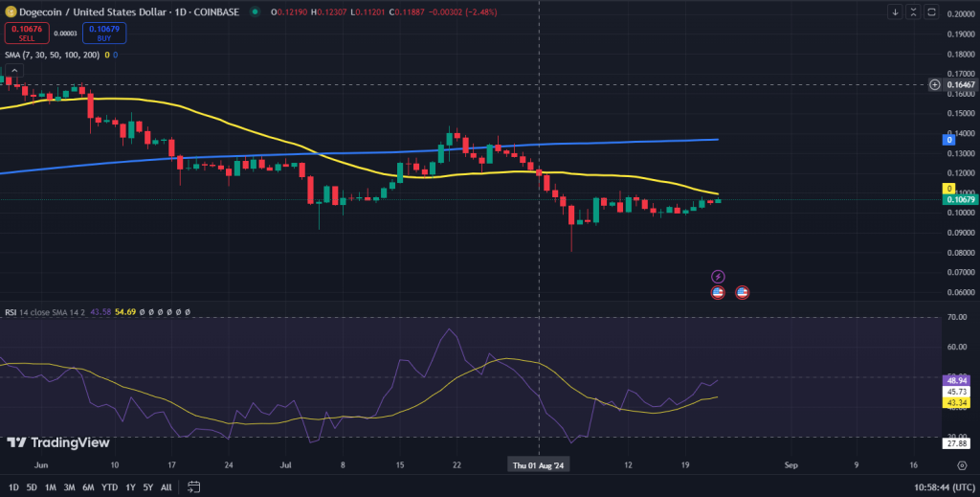Image resolution: width=980 pixels, height=497 pixels.
Task: Click the 54.69 RSI SMA legend value
Action: coord(125,312)
